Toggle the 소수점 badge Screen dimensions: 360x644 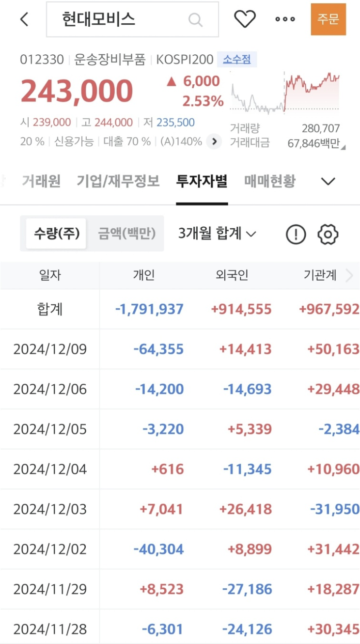coord(237,60)
